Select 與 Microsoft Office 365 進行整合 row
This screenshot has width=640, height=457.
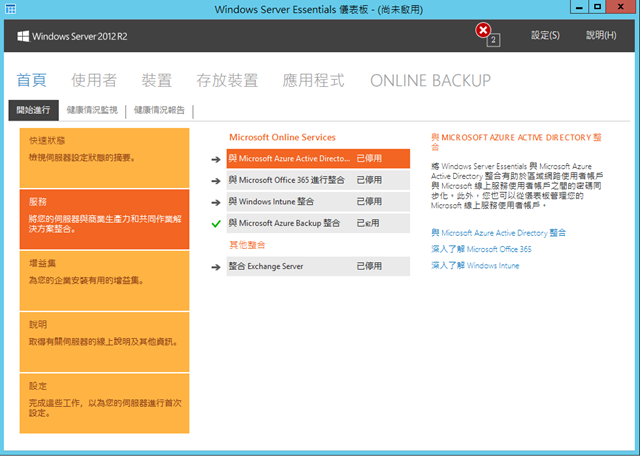318,180
